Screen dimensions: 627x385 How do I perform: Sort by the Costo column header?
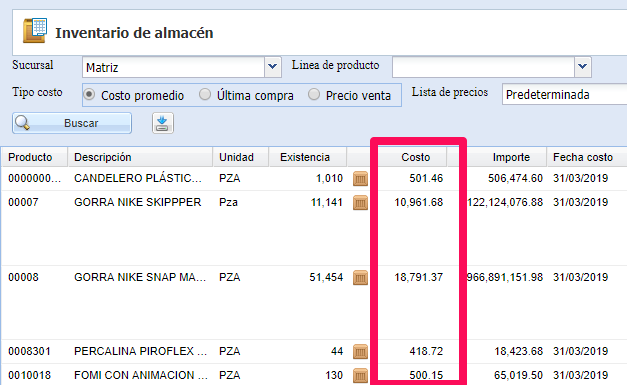pyautogui.click(x=412, y=157)
